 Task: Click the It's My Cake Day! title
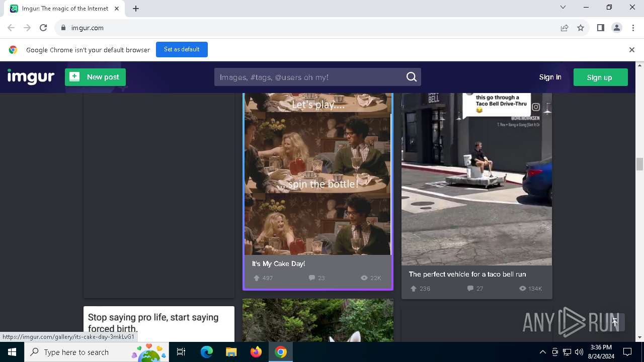pos(278,263)
